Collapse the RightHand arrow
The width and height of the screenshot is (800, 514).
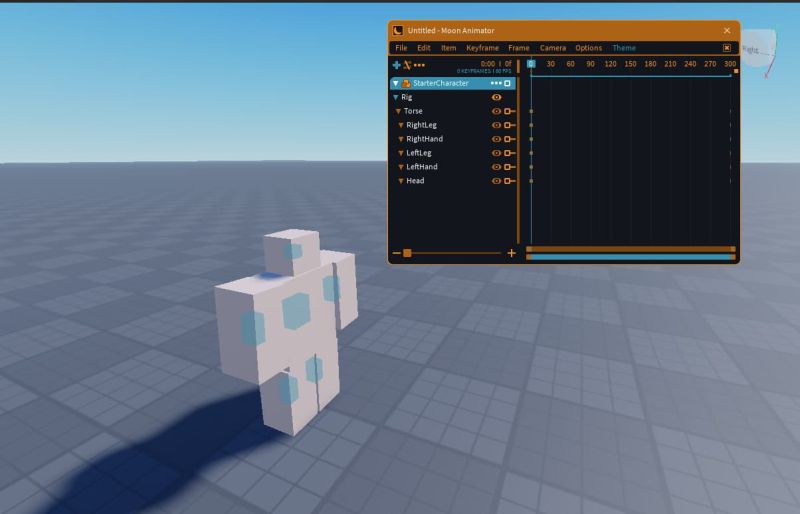click(x=401, y=139)
